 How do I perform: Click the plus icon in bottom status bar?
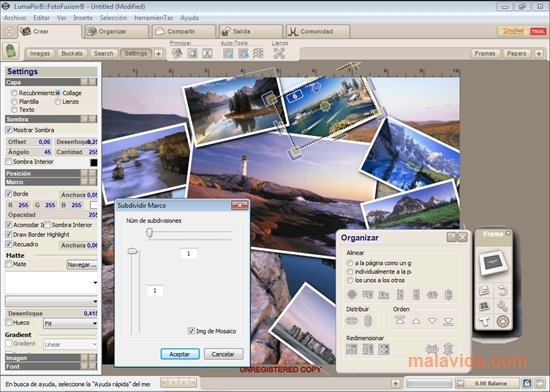[x=395, y=383]
